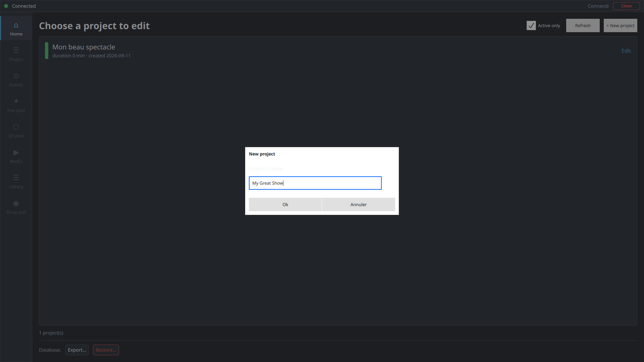Open the Media sidebar icon
Viewport: 644px width, 362px height.
[x=16, y=156]
